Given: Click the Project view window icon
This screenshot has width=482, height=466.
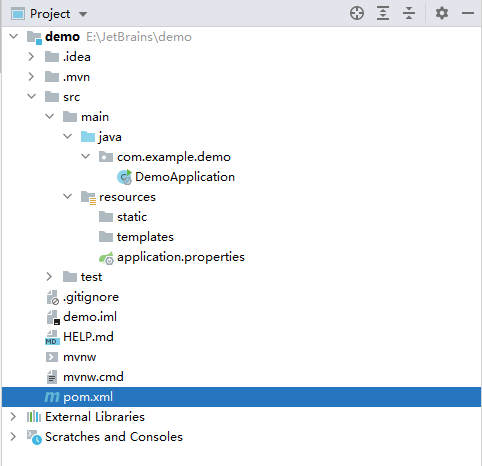Looking at the screenshot, I should point(18,14).
